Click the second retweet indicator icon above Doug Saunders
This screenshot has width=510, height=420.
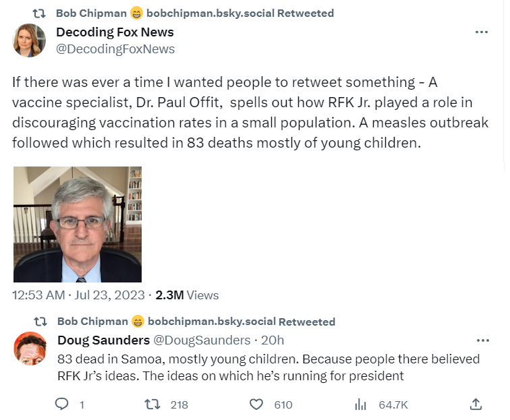pos(40,322)
